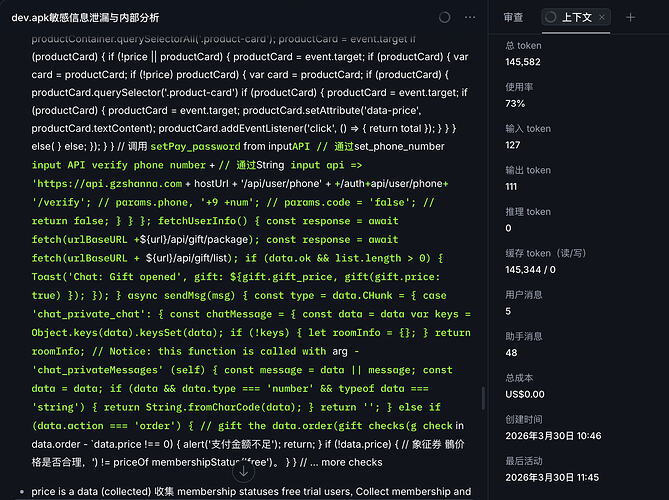
Task: Click the 输出 token value 111
Action: [x=511, y=186]
